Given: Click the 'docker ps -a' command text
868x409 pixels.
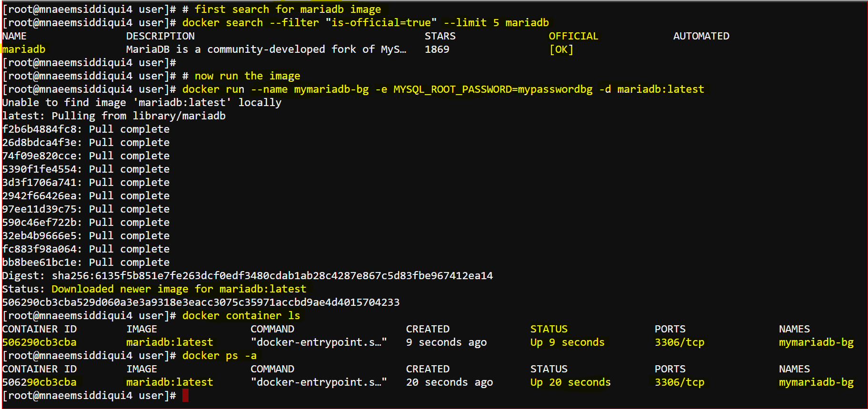Looking at the screenshot, I should [219, 356].
